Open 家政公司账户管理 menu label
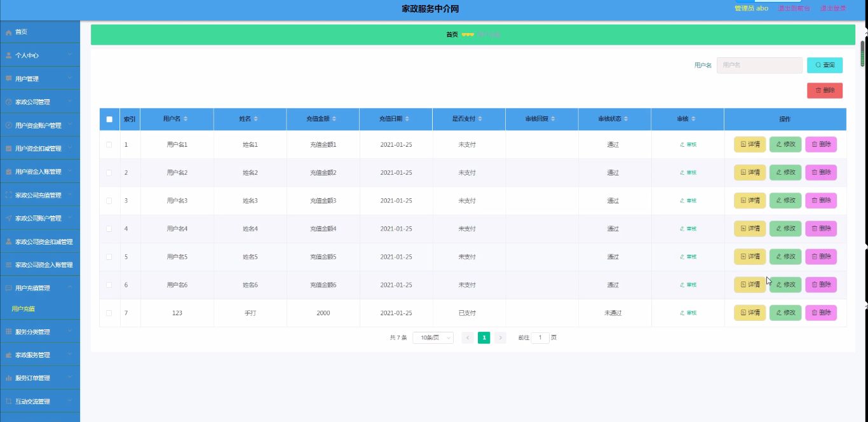The width and height of the screenshot is (868, 422). 38,218
